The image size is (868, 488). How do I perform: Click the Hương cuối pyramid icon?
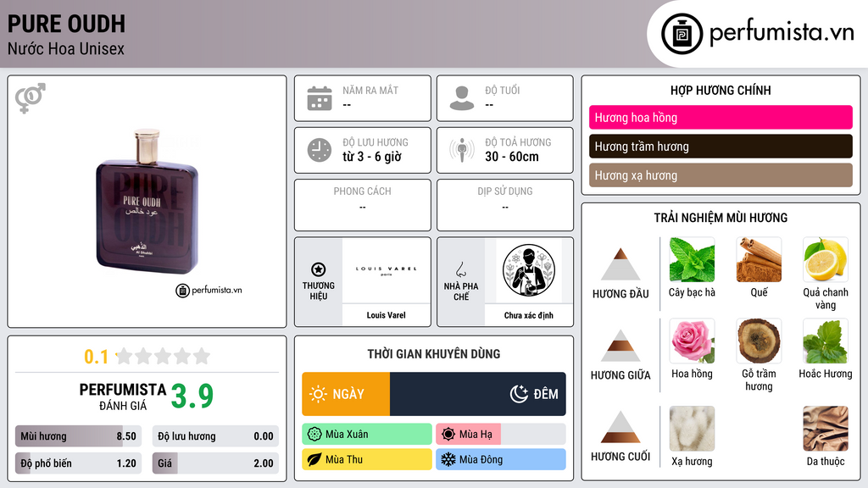pos(620,427)
